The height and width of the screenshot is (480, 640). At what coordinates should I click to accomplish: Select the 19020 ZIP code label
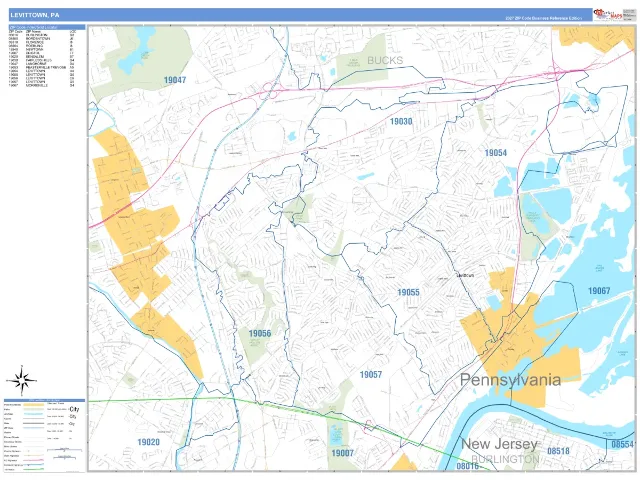click(x=149, y=442)
